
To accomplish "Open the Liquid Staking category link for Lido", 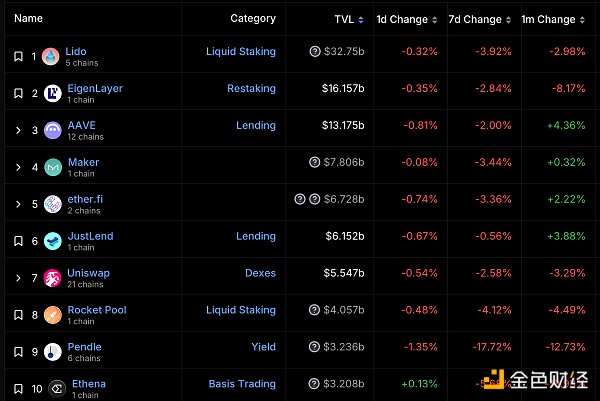I will (x=241, y=51).
